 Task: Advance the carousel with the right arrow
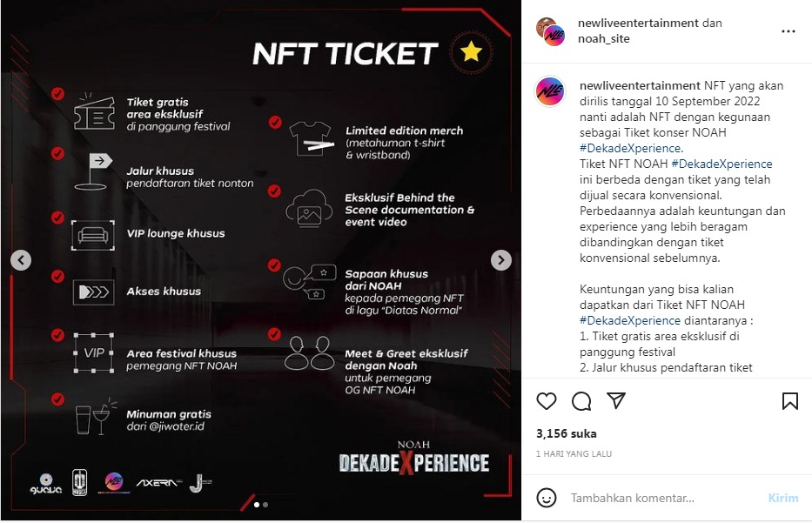pyautogui.click(x=500, y=259)
